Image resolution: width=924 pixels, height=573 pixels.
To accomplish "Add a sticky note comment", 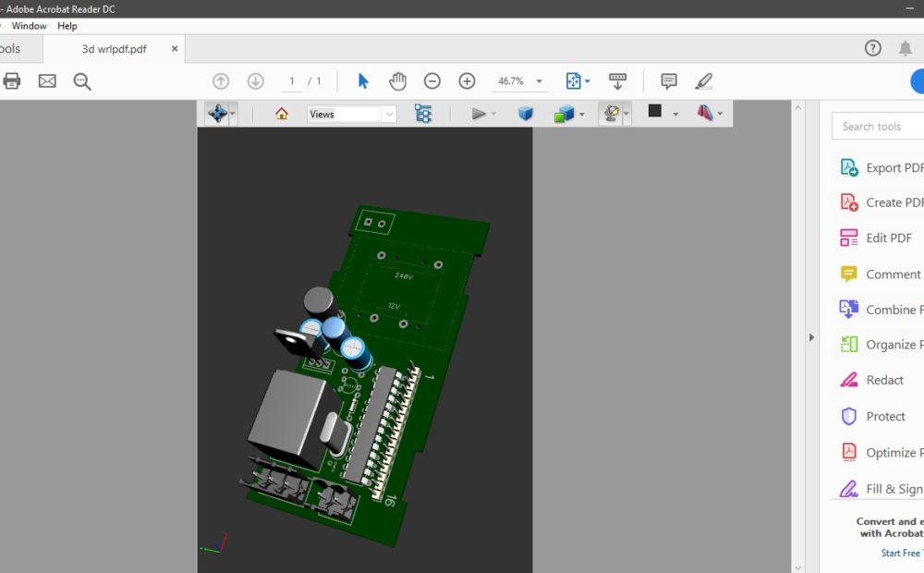I will 669,81.
